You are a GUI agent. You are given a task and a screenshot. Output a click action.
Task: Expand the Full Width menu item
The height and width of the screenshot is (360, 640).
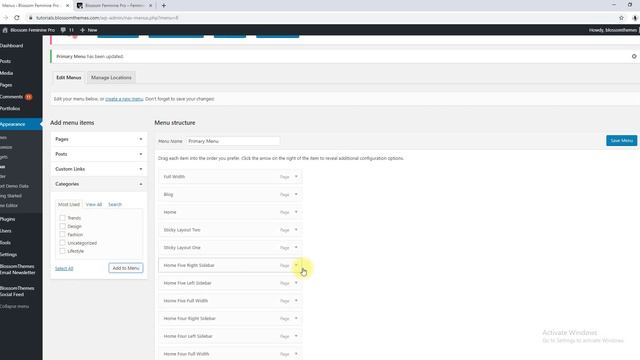coord(296,177)
